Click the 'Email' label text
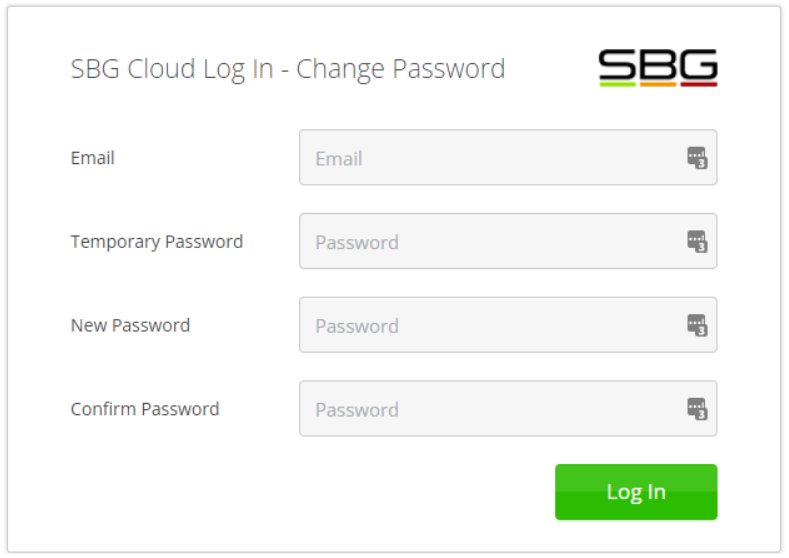 (x=93, y=158)
